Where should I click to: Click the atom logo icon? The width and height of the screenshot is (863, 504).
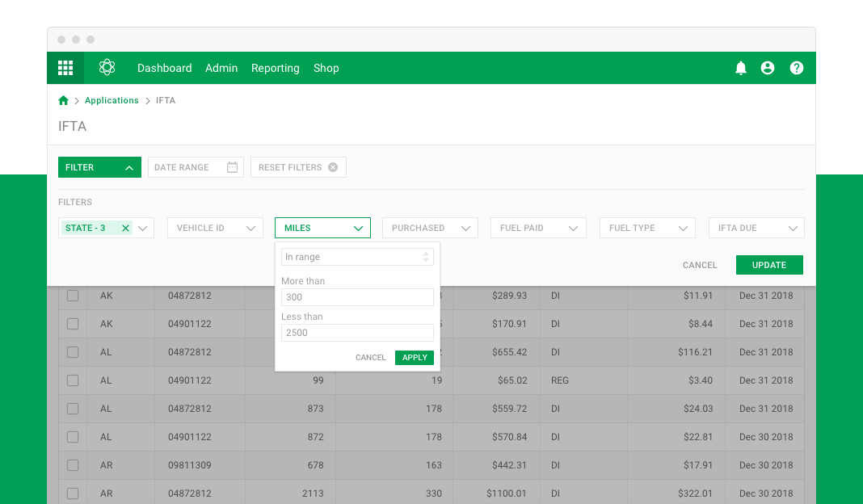click(x=107, y=67)
